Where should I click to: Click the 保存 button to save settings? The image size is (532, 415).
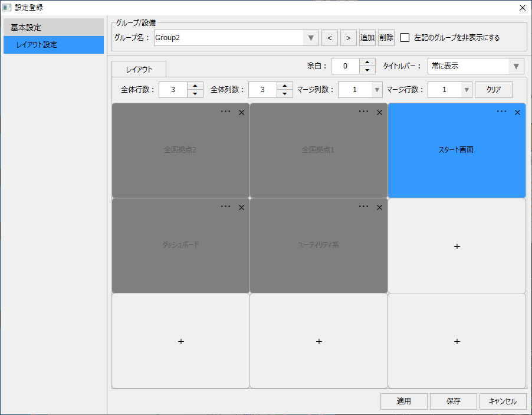[x=453, y=401]
